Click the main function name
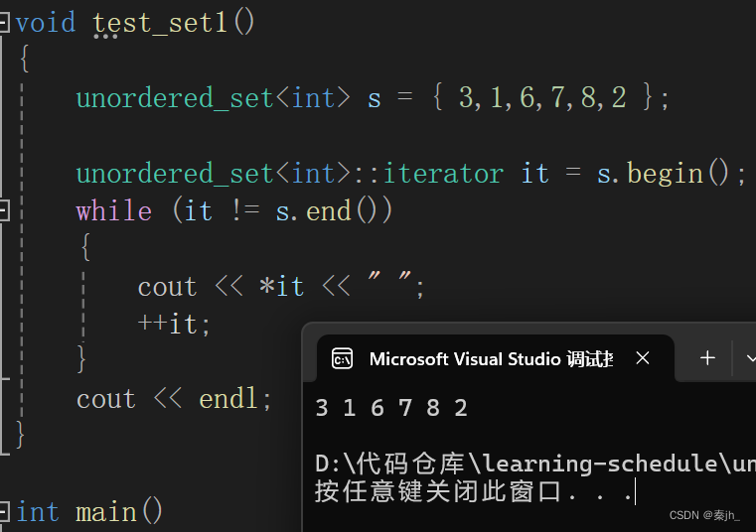This screenshot has height=532, width=756. pos(107,512)
